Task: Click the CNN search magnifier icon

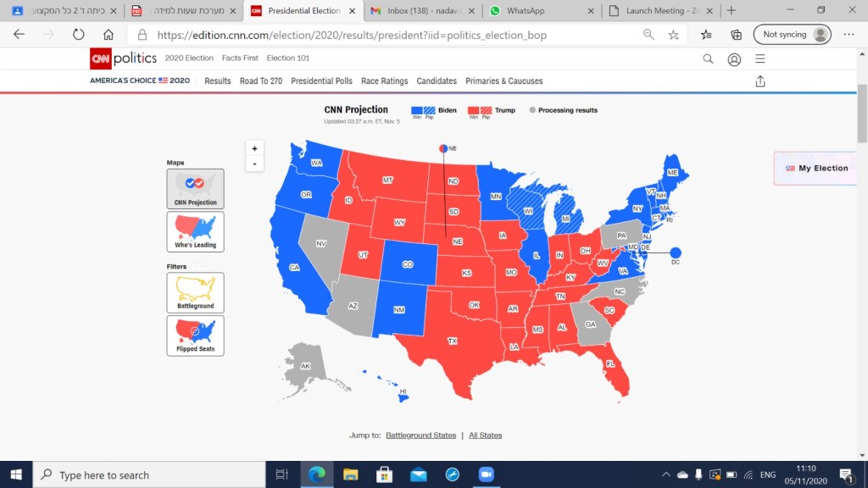Action: (x=708, y=58)
